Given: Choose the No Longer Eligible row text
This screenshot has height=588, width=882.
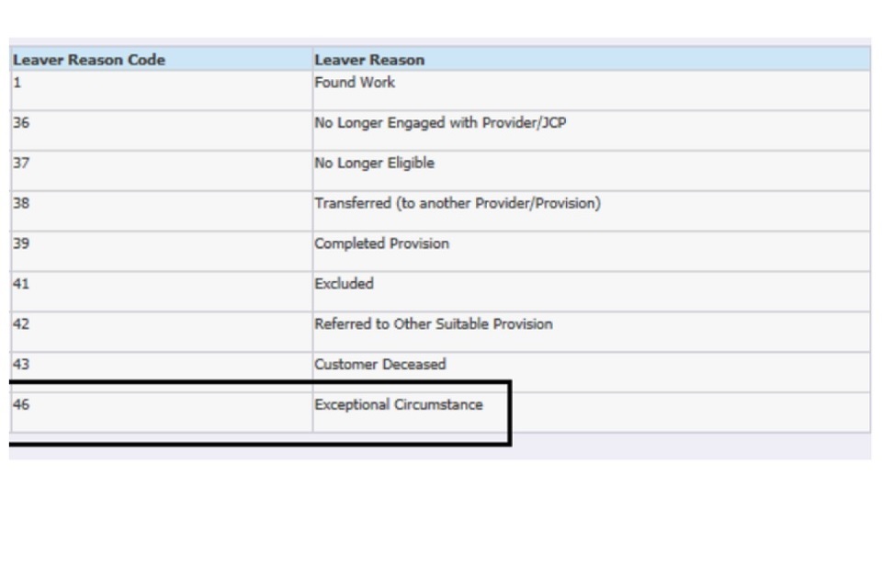Looking at the screenshot, I should (374, 164).
